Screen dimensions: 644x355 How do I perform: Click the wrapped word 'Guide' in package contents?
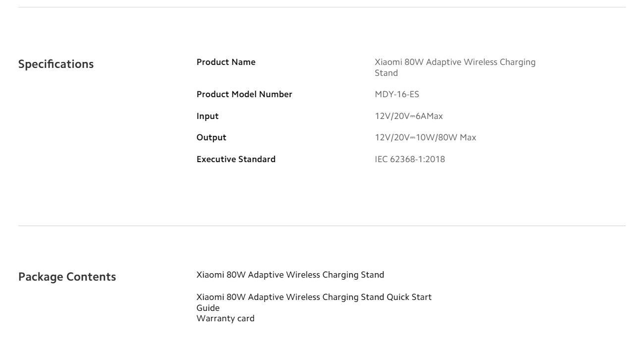click(208, 308)
